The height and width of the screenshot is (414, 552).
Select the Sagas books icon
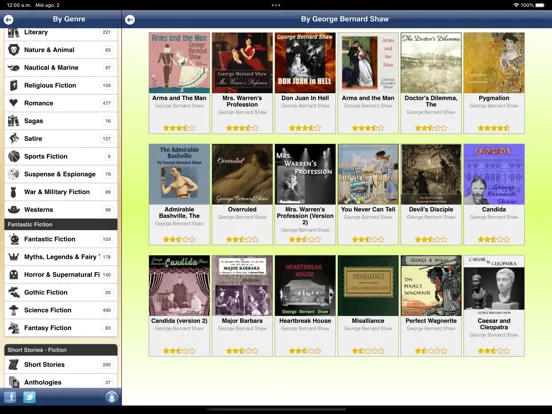pos(14,121)
